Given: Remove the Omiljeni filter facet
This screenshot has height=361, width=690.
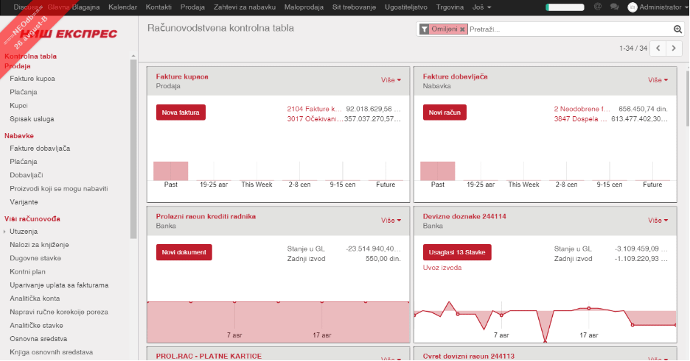Looking at the screenshot, I should [462, 29].
